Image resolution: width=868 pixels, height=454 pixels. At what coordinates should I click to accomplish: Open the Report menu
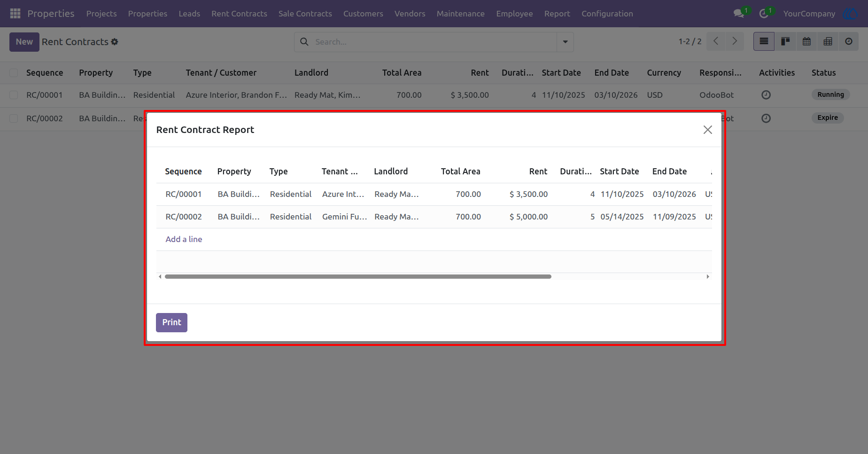(557, 14)
